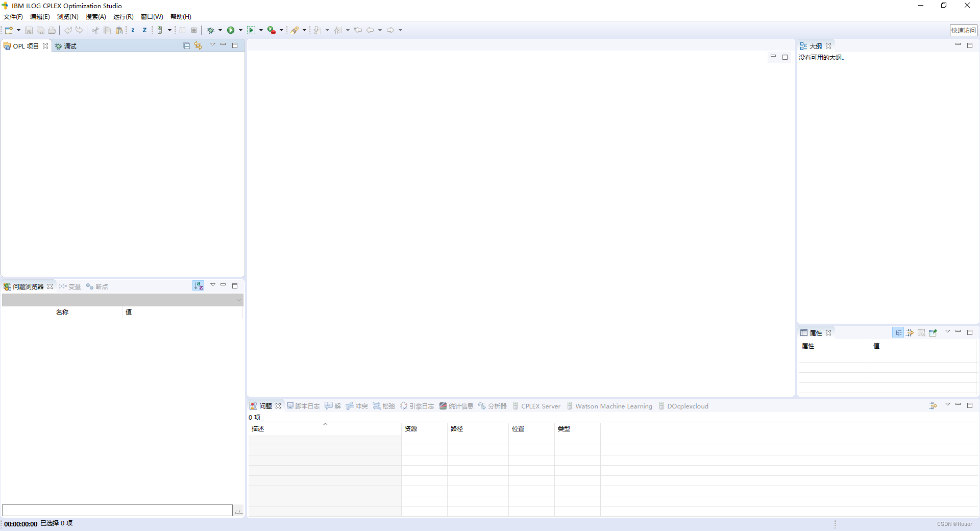980x531 pixels.
Task: Open OPL project panel view menu
Action: pyautogui.click(x=213, y=45)
